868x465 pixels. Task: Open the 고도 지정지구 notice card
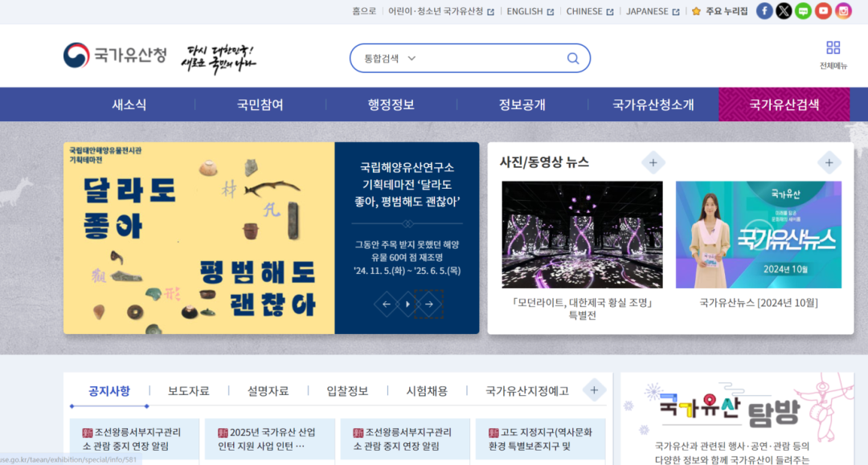(x=540, y=439)
